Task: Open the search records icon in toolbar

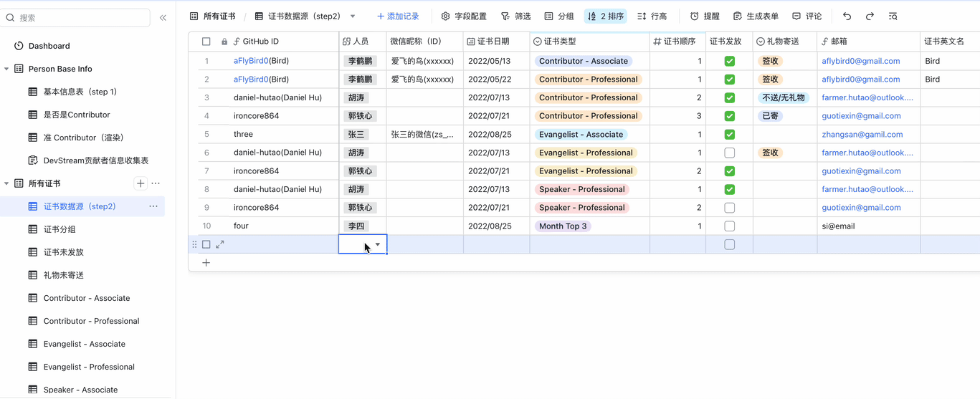Action: click(893, 16)
